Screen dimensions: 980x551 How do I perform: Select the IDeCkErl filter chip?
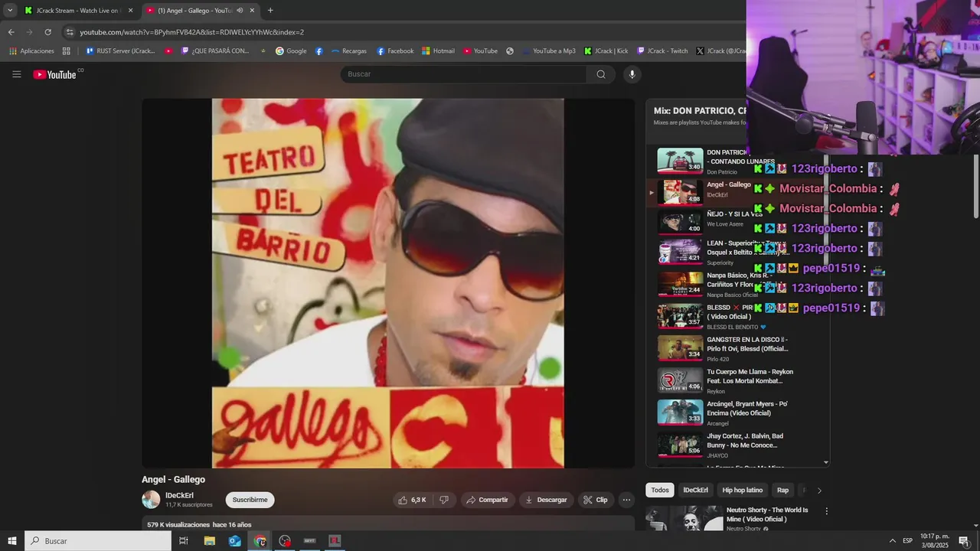tap(695, 491)
